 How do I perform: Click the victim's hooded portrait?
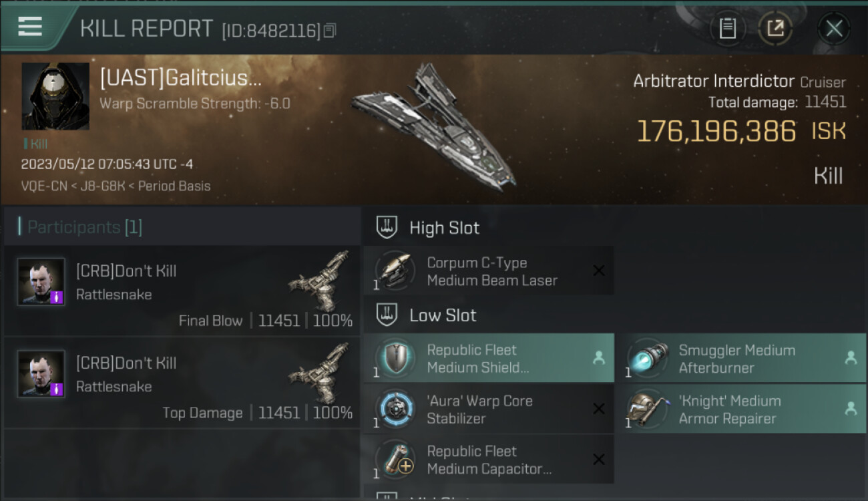click(55, 96)
